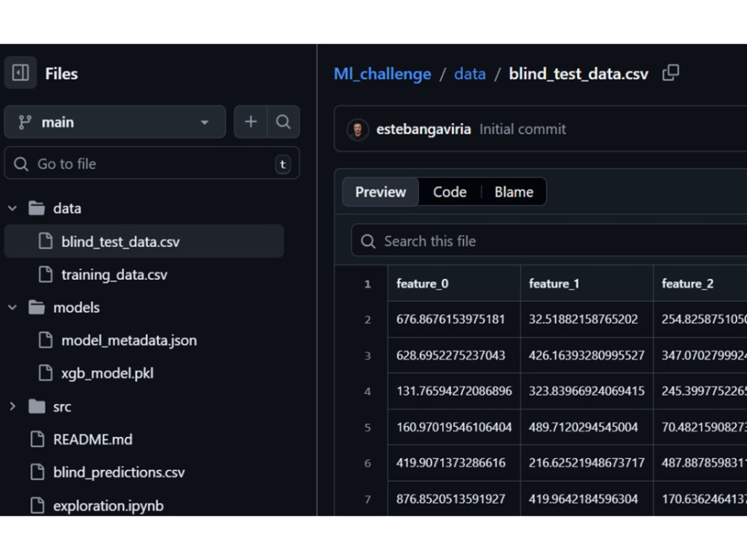Click the Files panel heading
Image resolution: width=747 pixels, height=560 pixels.
pyautogui.click(x=61, y=74)
